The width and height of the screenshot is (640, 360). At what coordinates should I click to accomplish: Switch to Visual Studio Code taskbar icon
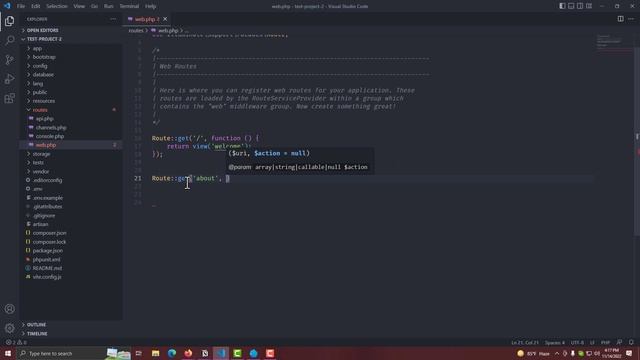221,353
